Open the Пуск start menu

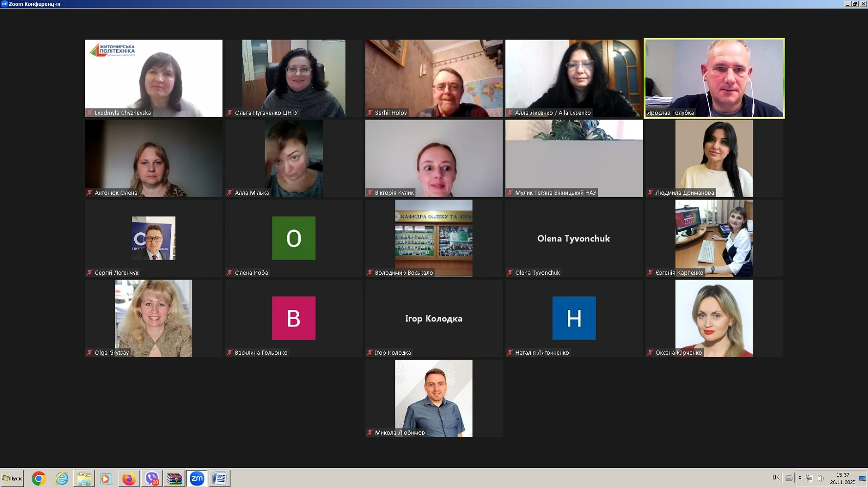point(12,479)
